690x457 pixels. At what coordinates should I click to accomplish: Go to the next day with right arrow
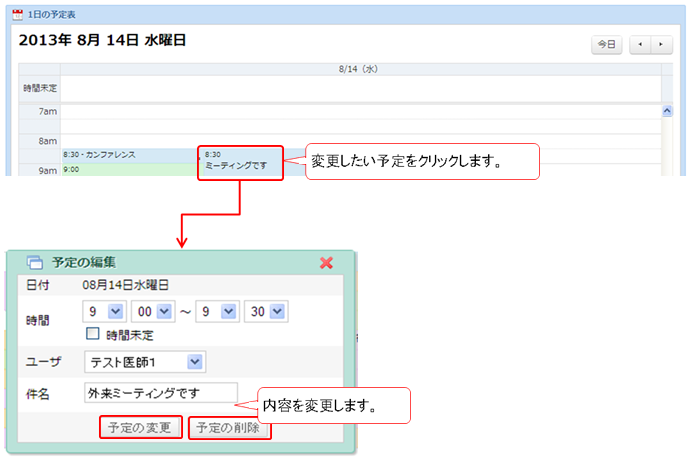pyautogui.click(x=660, y=45)
